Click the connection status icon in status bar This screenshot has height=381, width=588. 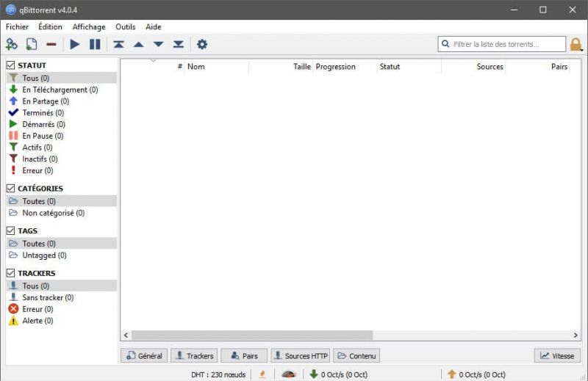(262, 374)
